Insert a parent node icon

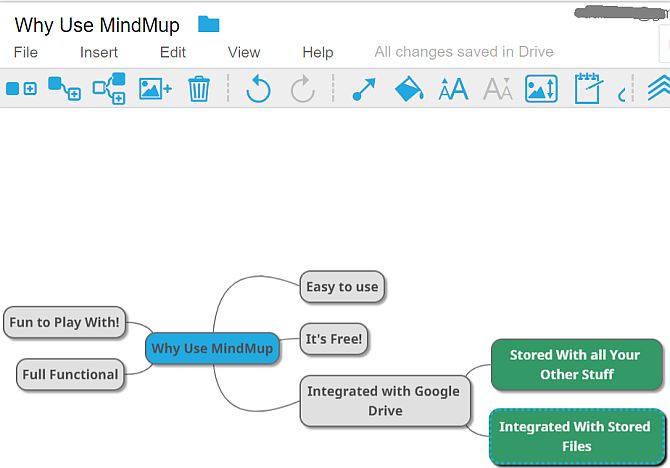coord(109,88)
